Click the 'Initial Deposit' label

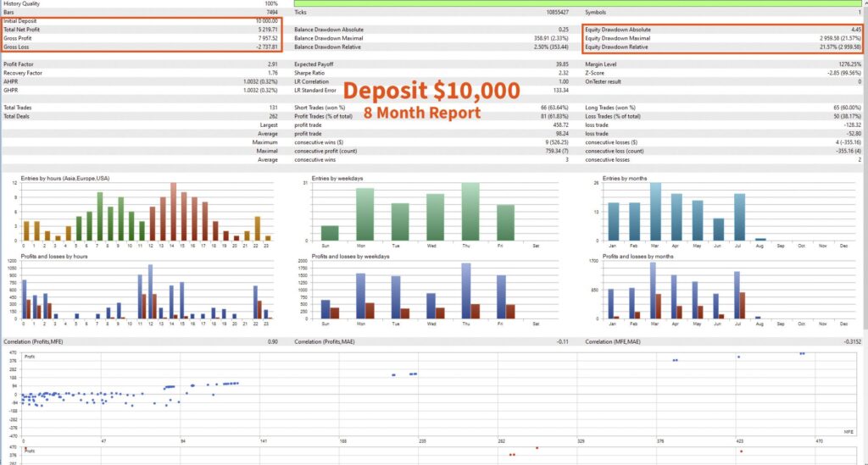(20, 21)
